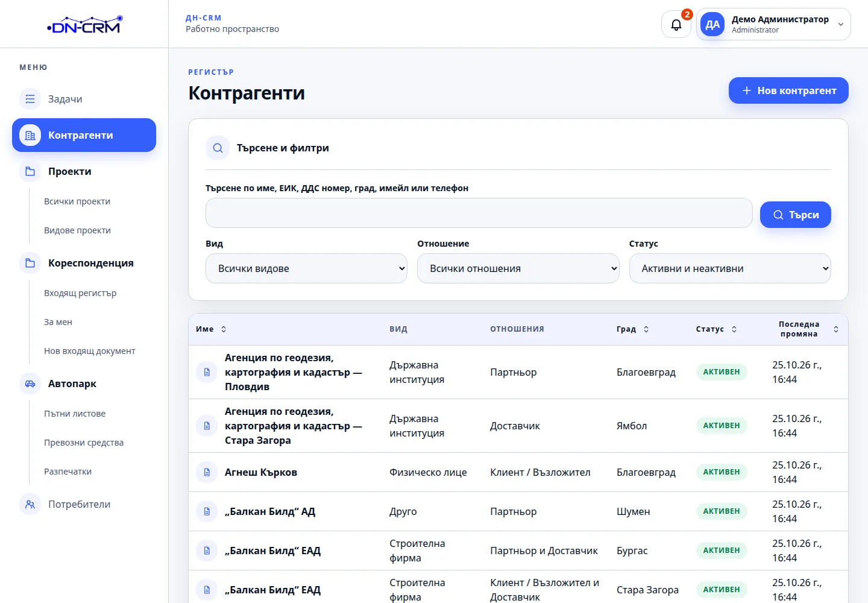Open Пътни листове submenu item

(75, 414)
